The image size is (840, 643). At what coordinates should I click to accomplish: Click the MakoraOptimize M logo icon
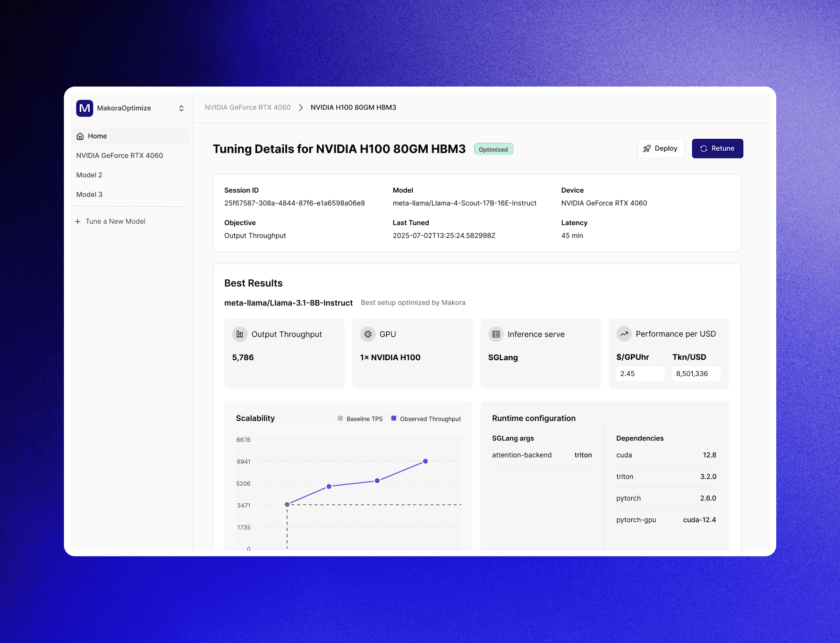pyautogui.click(x=85, y=108)
